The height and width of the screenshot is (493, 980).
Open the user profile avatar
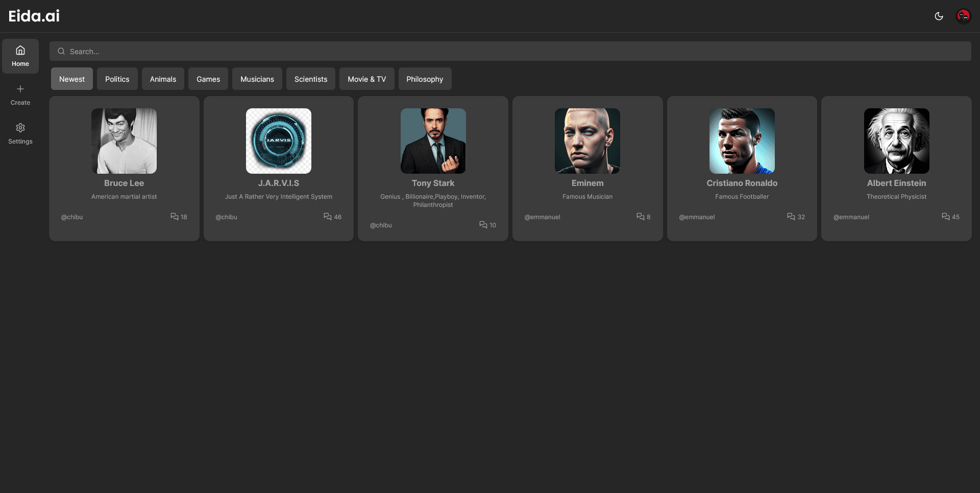click(x=963, y=16)
